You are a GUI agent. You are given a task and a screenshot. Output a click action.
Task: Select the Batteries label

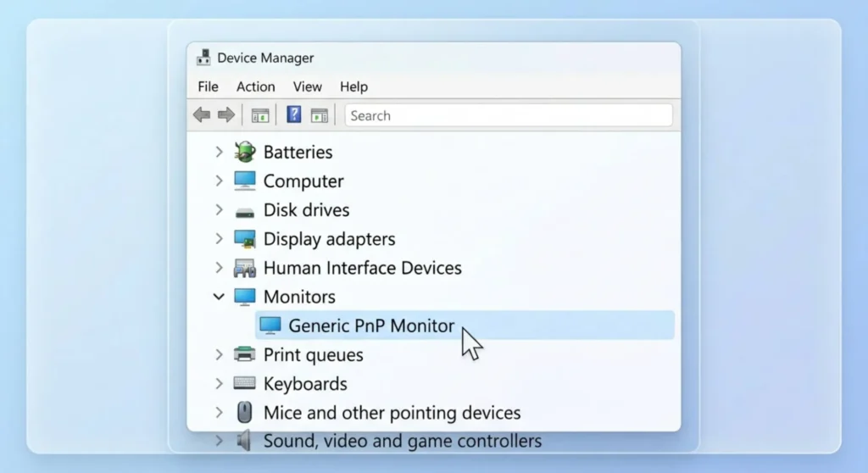(298, 152)
